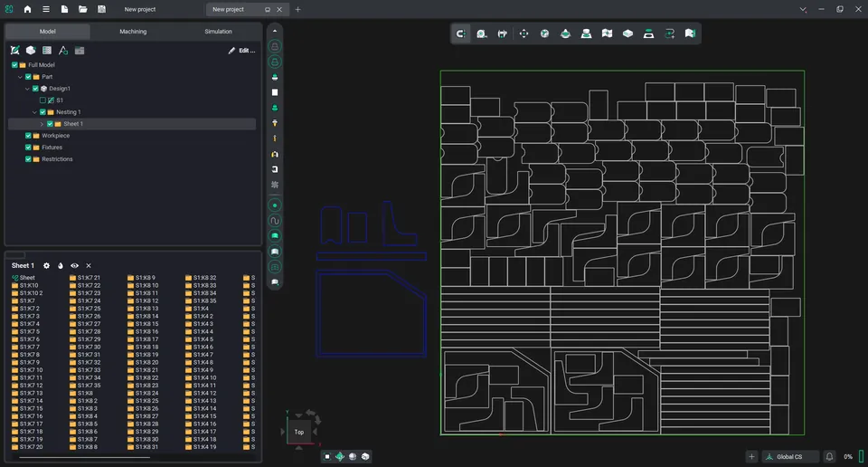Pin the New project tab

[268, 9]
